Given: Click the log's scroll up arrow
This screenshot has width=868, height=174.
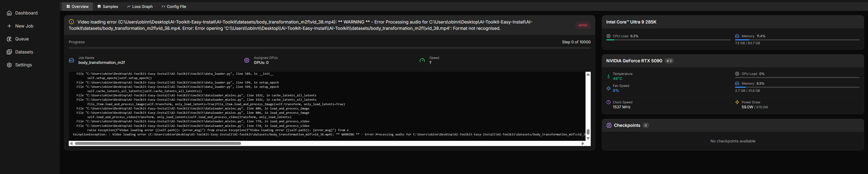Looking at the screenshot, I should pos(588,74).
